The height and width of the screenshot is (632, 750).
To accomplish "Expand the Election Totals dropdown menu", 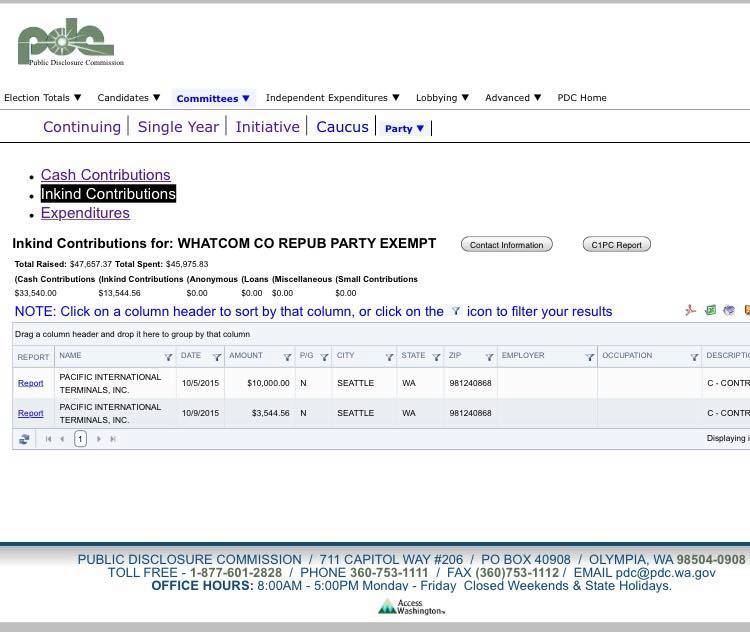I will pyautogui.click(x=42, y=98).
